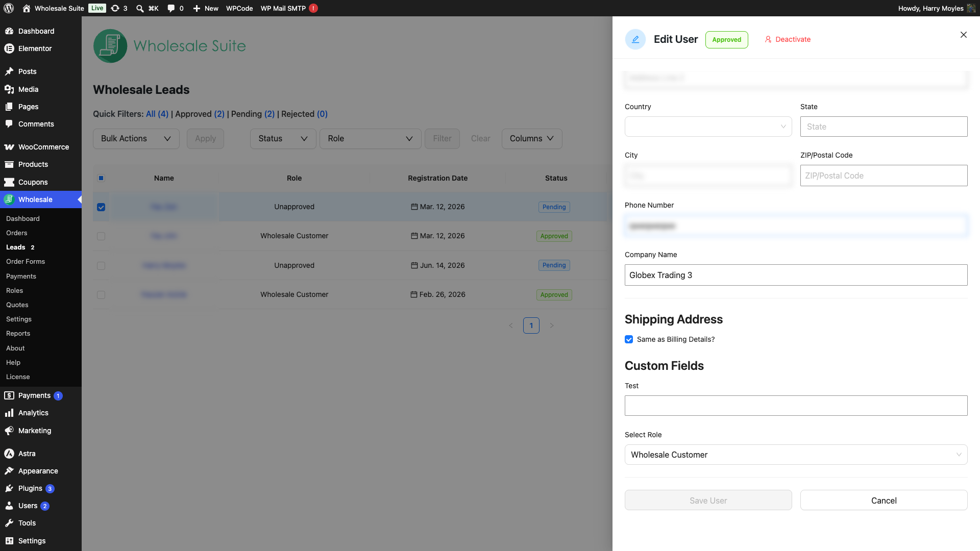
Task: Open the search icon in admin bar
Action: [140, 8]
